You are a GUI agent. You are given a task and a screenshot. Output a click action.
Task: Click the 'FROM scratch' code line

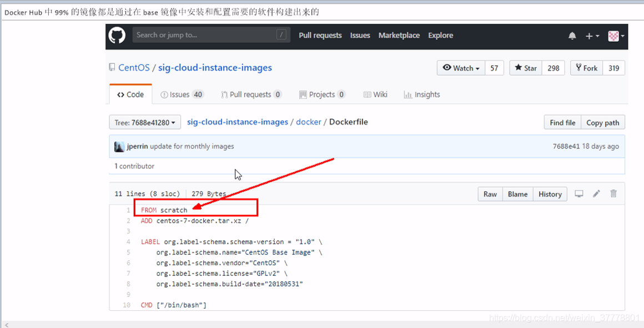click(x=164, y=210)
